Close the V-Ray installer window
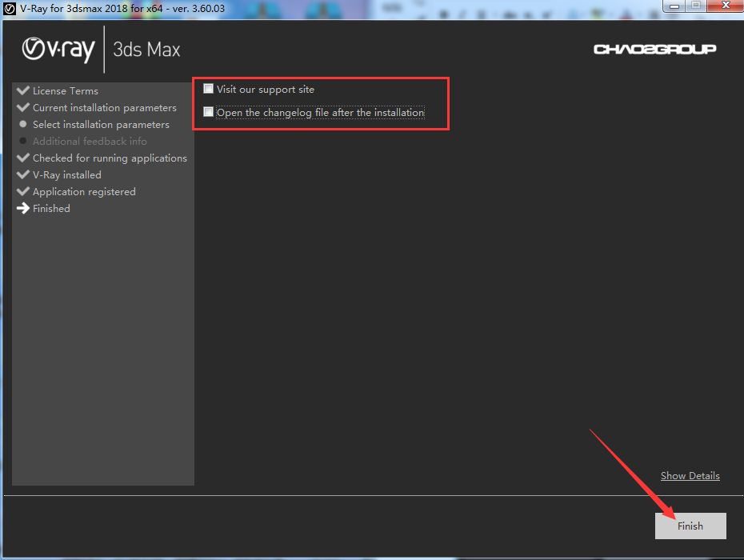This screenshot has height=560, width=744. [x=725, y=6]
